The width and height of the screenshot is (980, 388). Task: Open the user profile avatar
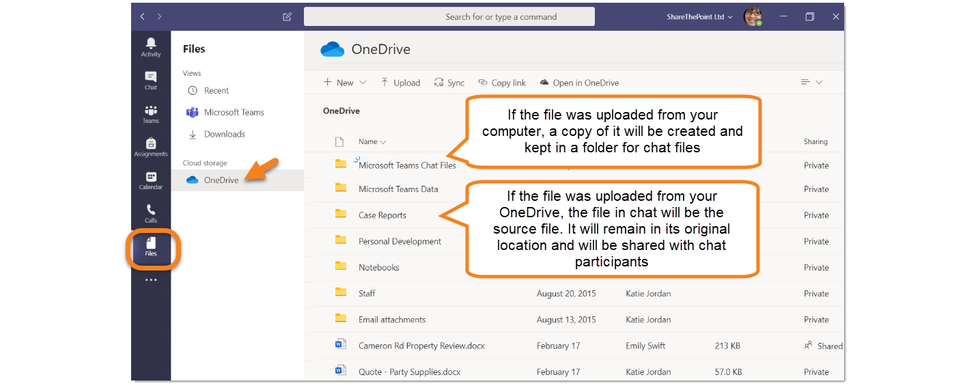[753, 16]
